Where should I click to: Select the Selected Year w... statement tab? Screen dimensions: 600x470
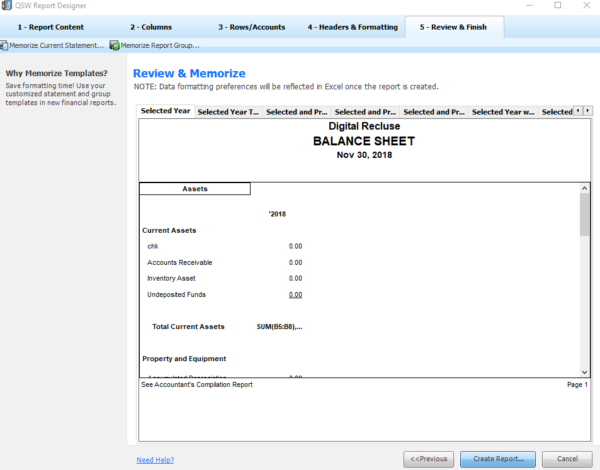(503, 112)
